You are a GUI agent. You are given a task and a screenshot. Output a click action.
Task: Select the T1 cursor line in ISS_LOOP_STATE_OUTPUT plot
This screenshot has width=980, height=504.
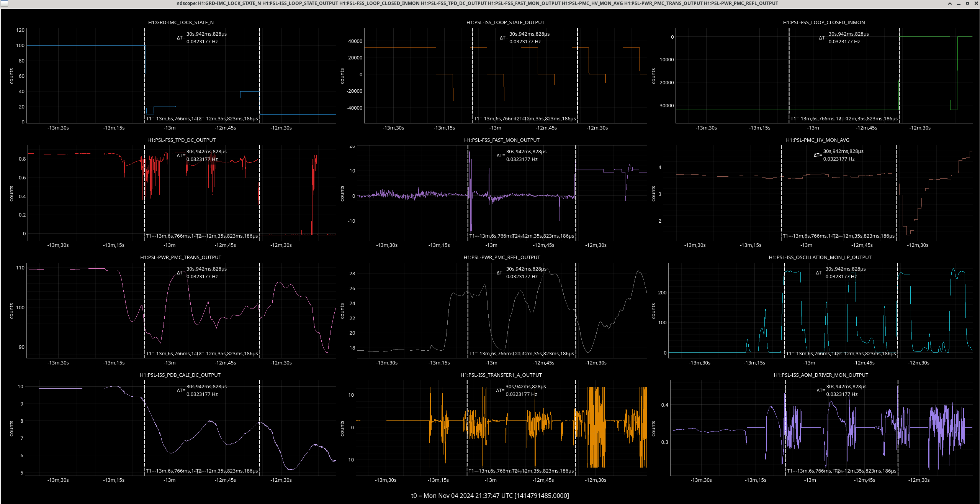coord(472,76)
